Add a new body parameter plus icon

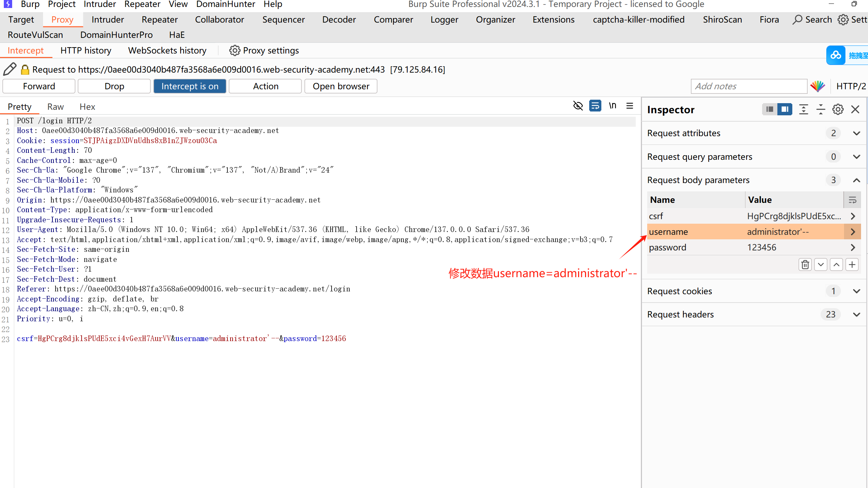pos(852,265)
